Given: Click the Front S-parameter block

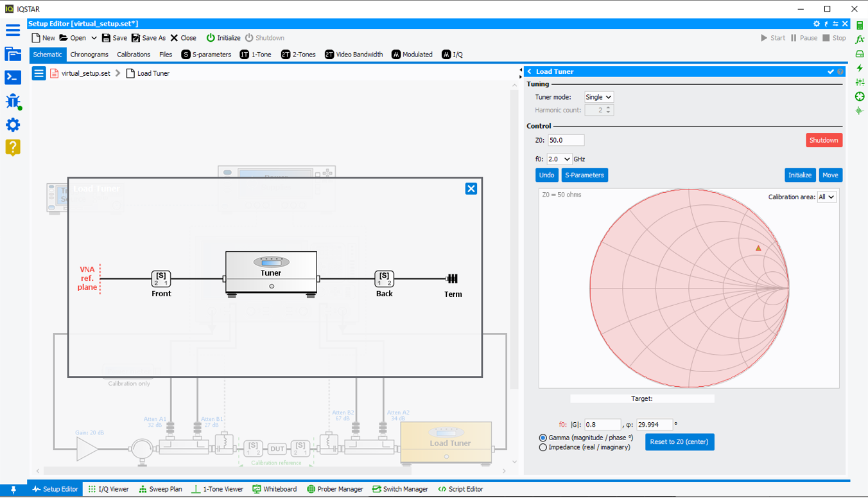Looking at the screenshot, I should [x=161, y=279].
